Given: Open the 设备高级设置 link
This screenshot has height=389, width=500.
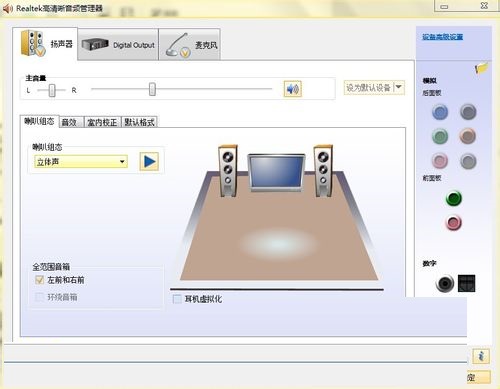Looking at the screenshot, I should pos(443,37).
